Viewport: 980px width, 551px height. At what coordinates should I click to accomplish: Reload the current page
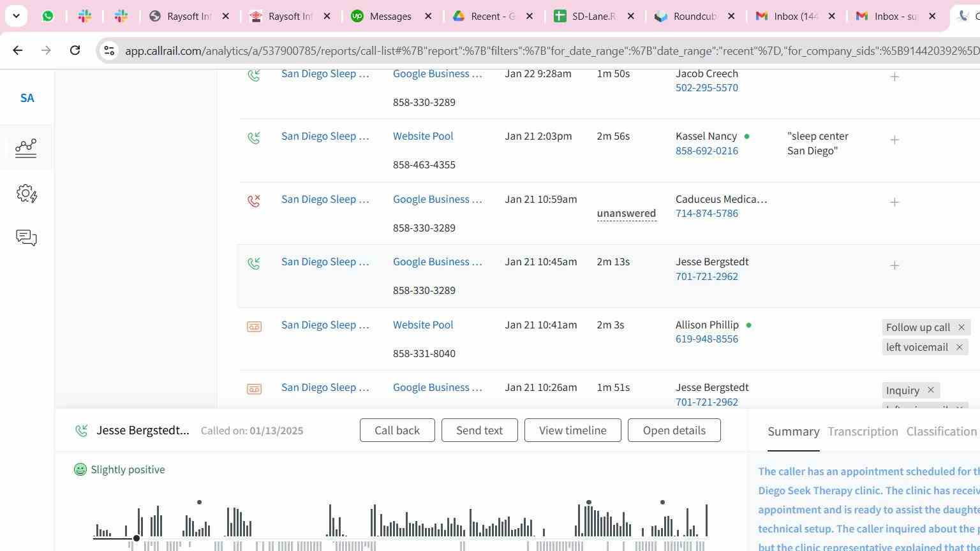75,50
